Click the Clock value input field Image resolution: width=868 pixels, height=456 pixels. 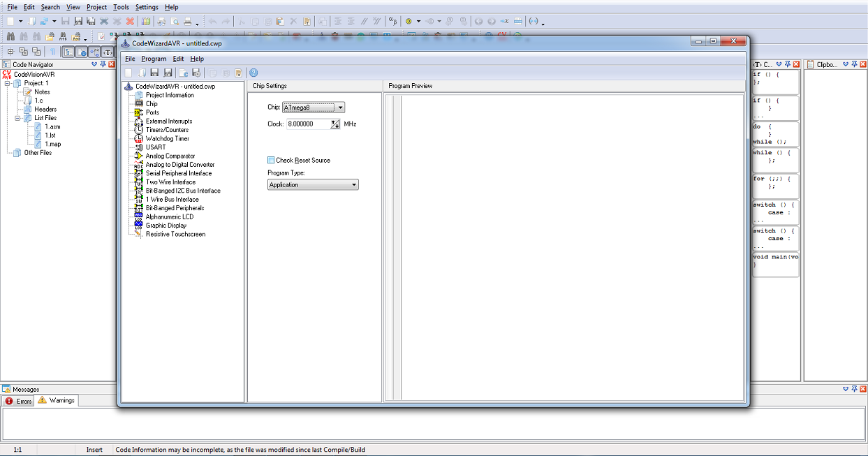point(308,124)
